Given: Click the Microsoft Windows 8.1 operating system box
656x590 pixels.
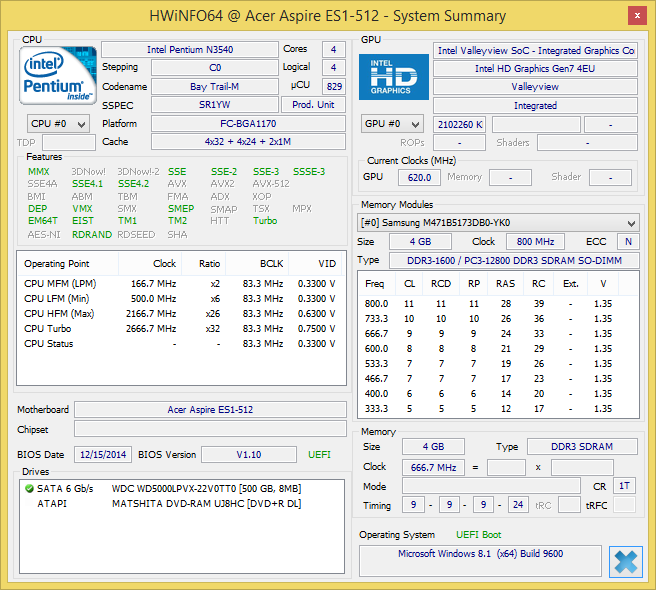Looking at the screenshot, I should click(480, 560).
